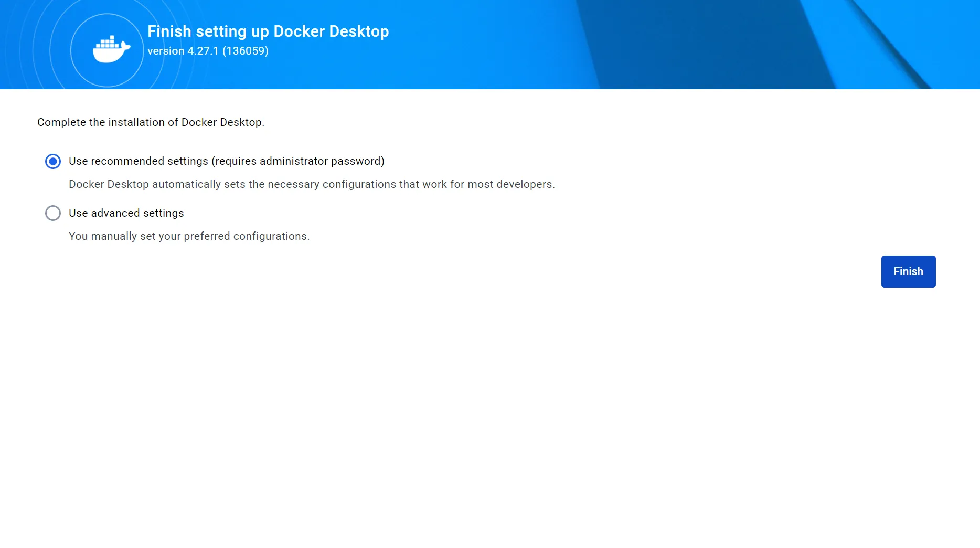
Task: Click the 'Finish setting up Docker Desktop' title
Action: click(268, 31)
